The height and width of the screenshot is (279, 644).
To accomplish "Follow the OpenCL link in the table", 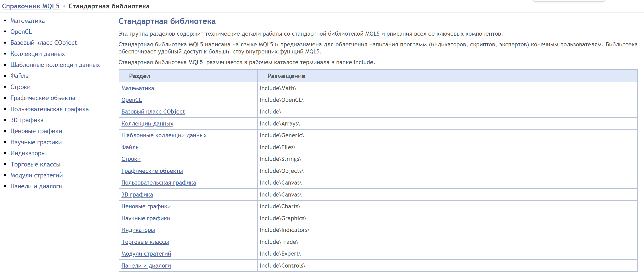I will 132,100.
